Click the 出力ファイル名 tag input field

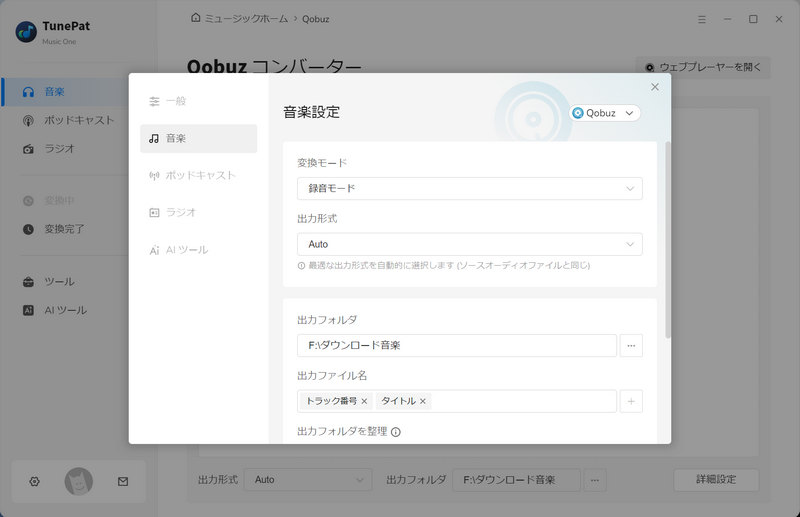pos(457,401)
